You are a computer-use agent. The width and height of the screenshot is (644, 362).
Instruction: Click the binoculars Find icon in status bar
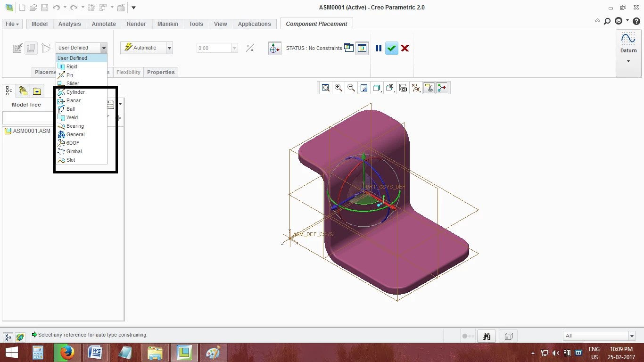click(487, 336)
